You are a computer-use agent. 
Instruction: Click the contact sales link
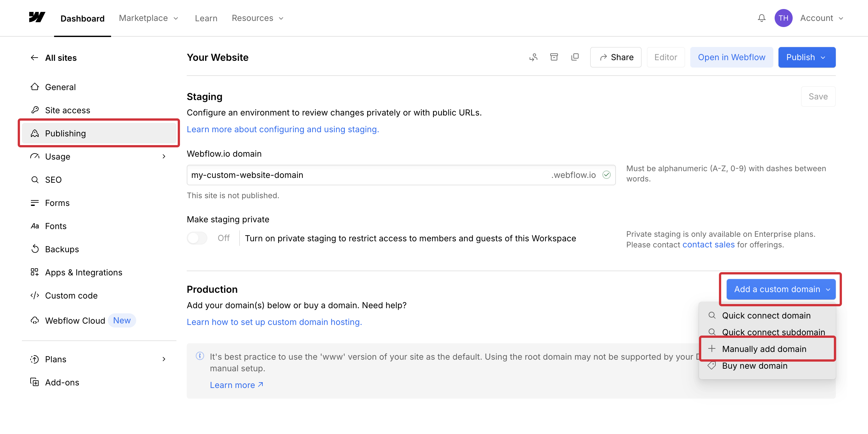click(708, 245)
